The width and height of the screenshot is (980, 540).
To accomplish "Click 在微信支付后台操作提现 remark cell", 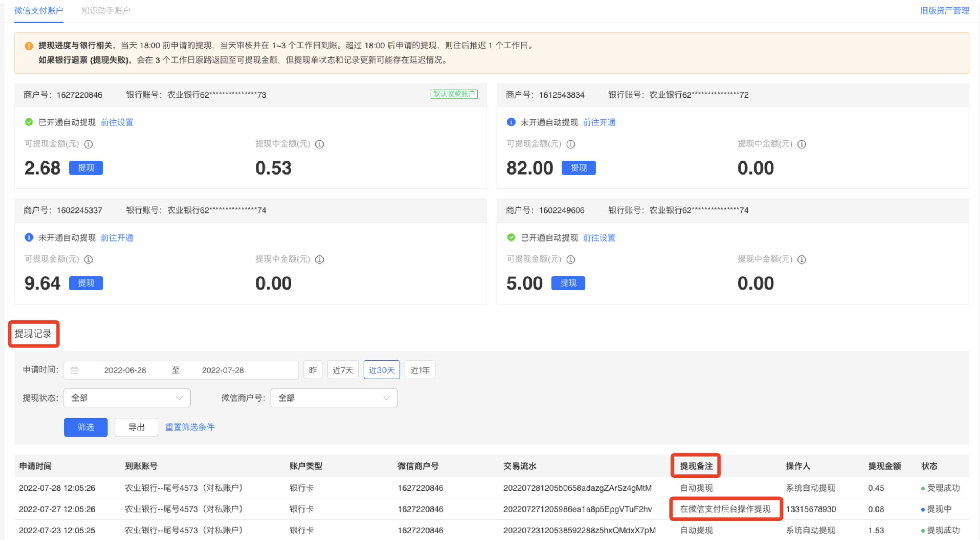I will 725,509.
